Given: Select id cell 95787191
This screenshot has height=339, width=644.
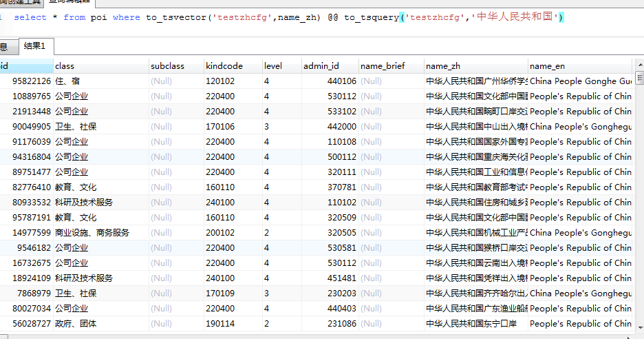Looking at the screenshot, I should point(26,218).
